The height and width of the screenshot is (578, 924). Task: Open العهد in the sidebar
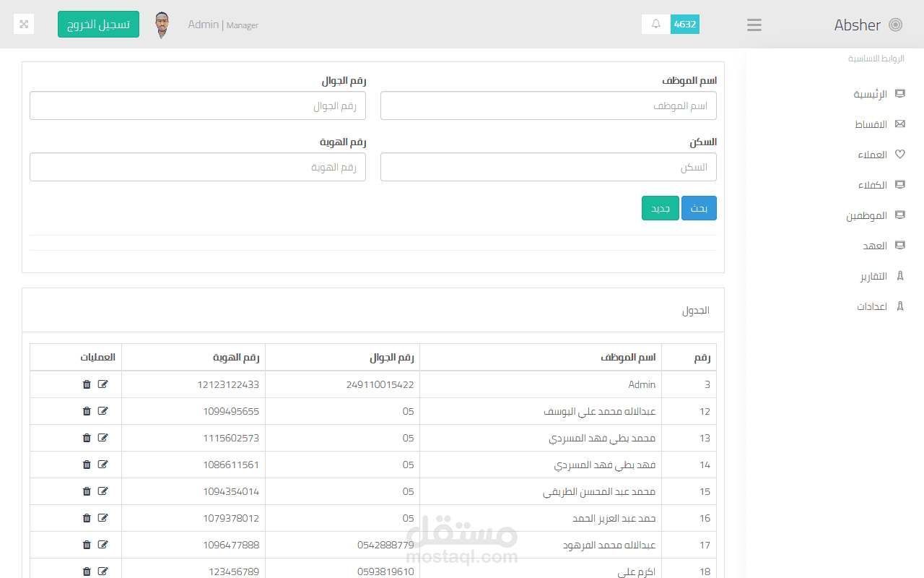point(884,246)
